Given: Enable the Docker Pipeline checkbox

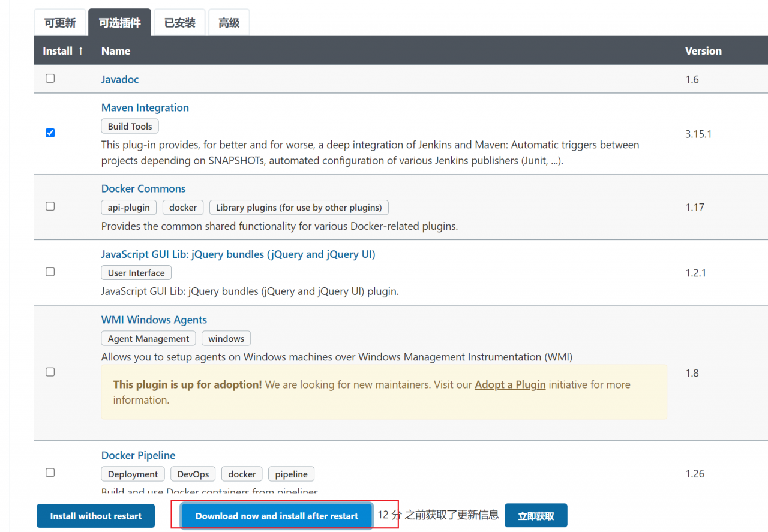Looking at the screenshot, I should coord(50,473).
